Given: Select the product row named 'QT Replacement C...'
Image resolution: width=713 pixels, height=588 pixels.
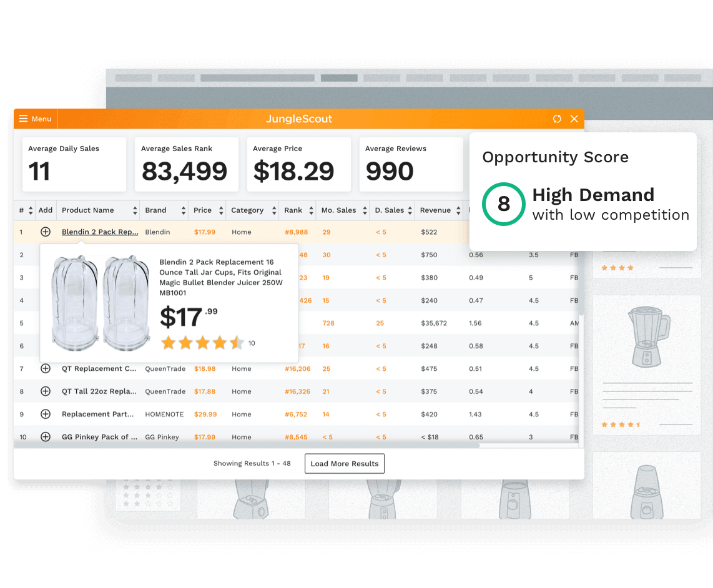Looking at the screenshot, I should (x=99, y=368).
